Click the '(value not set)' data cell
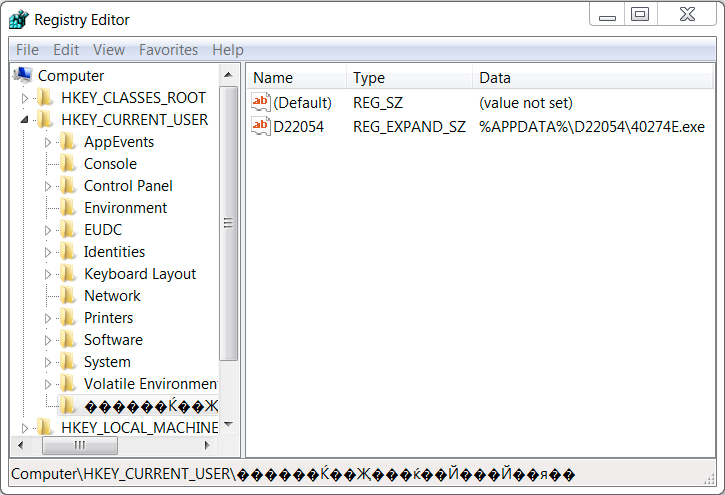Screen dimensions: 725x495 pos(526,103)
